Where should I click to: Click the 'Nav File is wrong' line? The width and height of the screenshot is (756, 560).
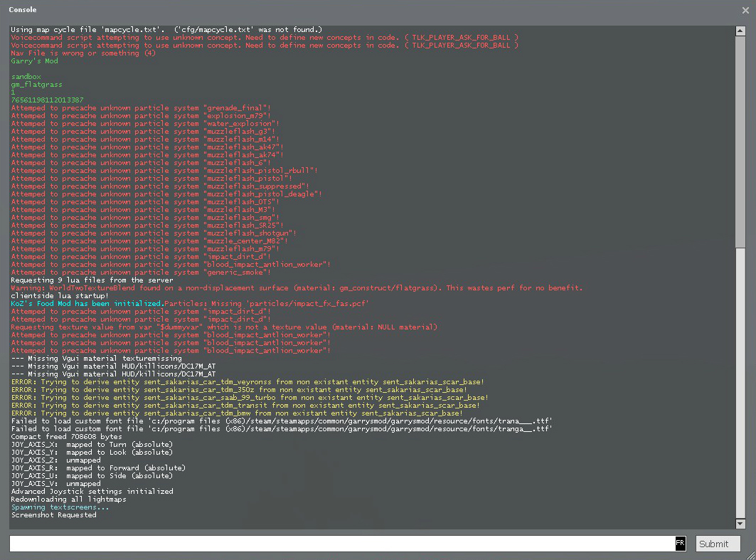(83, 53)
